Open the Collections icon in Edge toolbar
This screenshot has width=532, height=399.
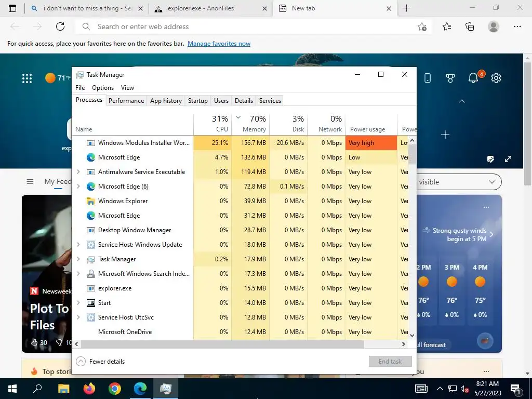[x=470, y=26]
